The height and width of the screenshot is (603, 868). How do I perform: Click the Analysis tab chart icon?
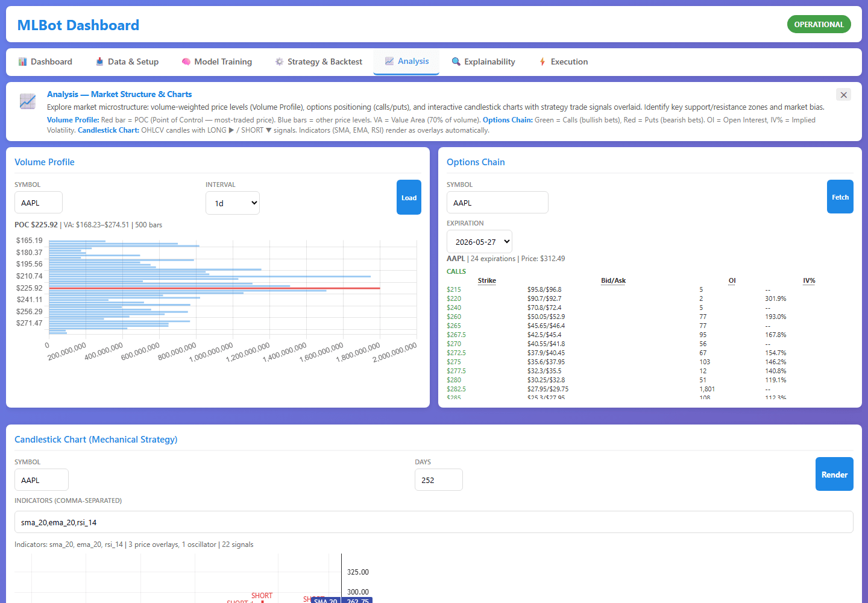(x=389, y=61)
